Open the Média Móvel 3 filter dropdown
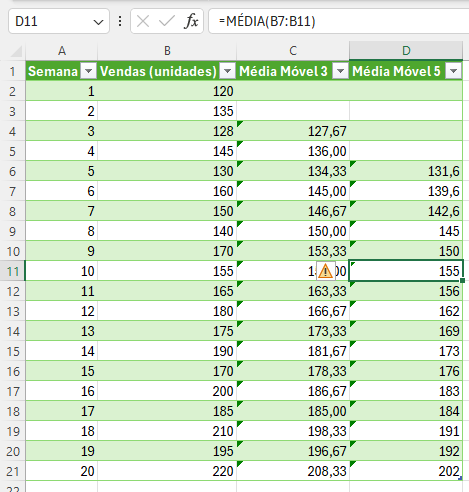 [x=340, y=71]
